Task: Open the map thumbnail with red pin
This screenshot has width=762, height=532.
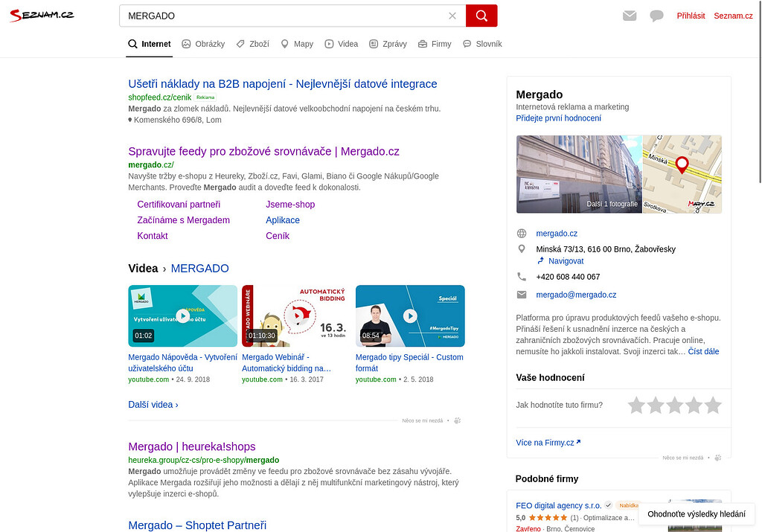Action: click(x=682, y=174)
